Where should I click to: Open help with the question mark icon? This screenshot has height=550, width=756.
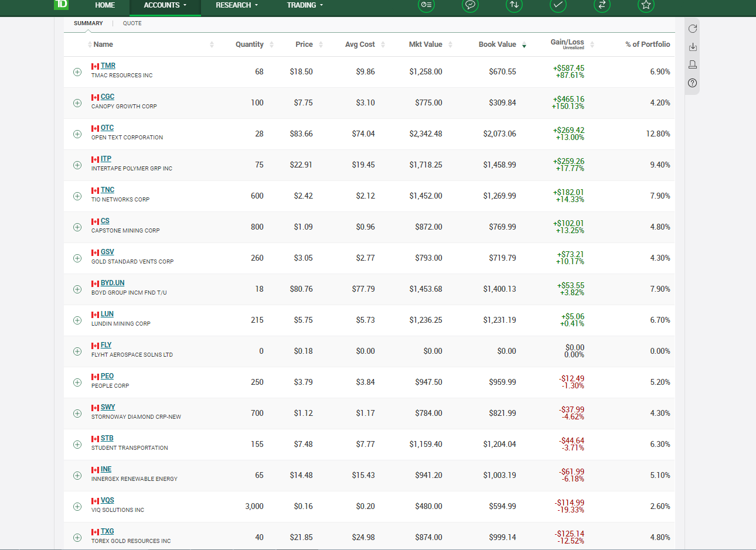(692, 83)
